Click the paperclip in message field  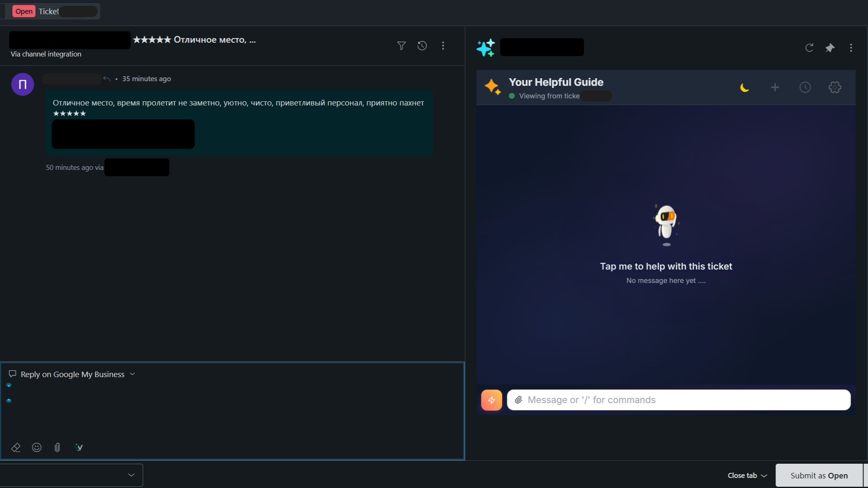519,400
